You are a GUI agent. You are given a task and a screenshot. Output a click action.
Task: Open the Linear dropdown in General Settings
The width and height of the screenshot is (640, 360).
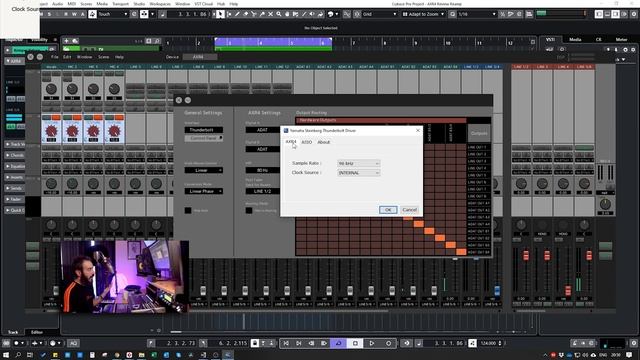(204, 170)
